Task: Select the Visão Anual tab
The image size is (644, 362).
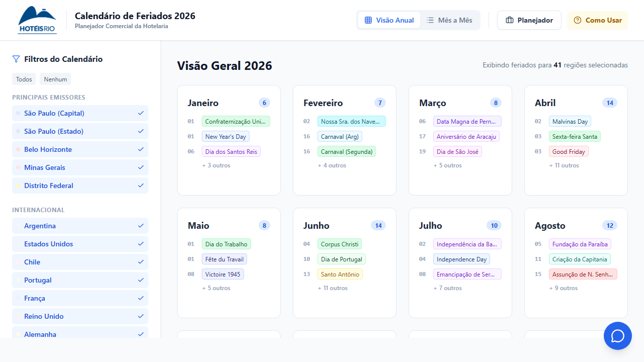Action: coord(389,20)
